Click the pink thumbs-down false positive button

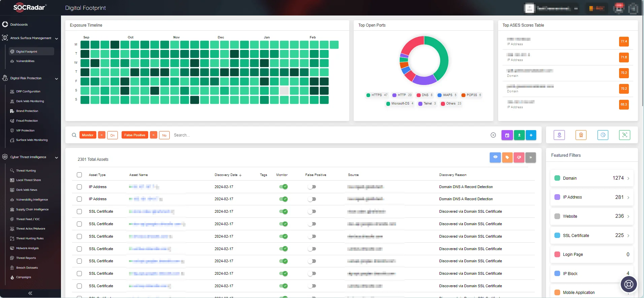click(519, 157)
